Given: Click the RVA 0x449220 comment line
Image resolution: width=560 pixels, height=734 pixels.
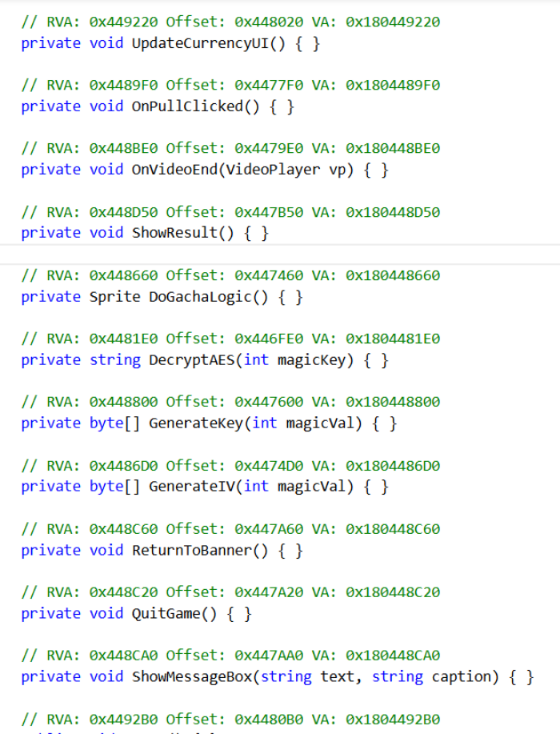Looking at the screenshot, I should [x=230, y=22].
